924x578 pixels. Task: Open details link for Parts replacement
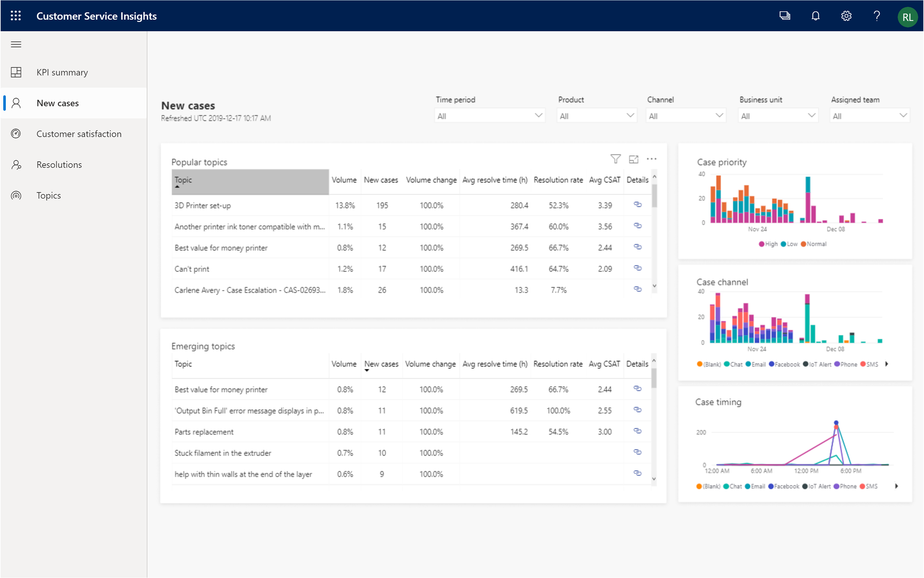tap(637, 431)
